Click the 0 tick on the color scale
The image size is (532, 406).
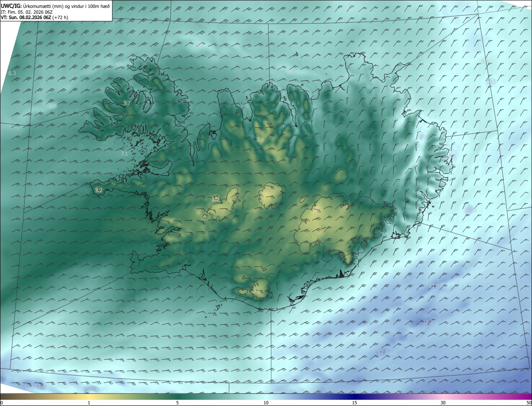tap(2, 403)
